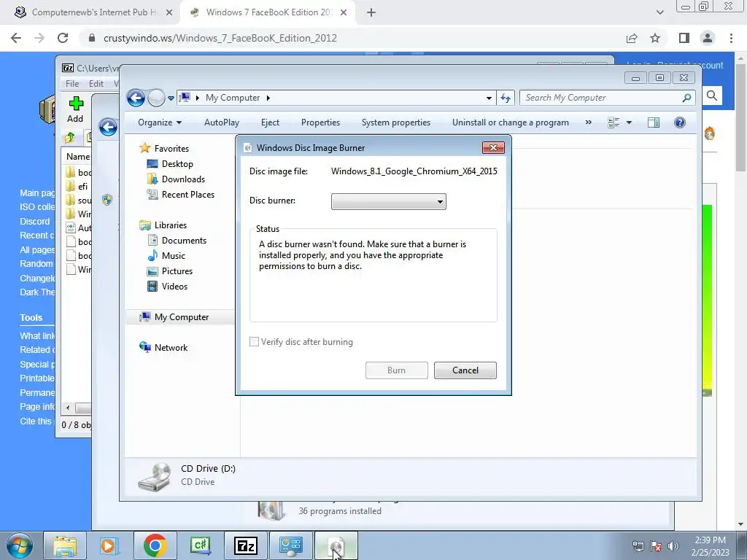Toggle Chrome side panel icon
Viewport: 747px width, 560px height.
point(684,38)
